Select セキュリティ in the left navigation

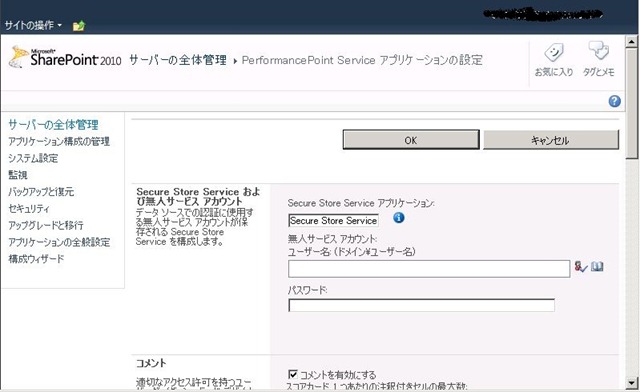[x=29, y=209]
